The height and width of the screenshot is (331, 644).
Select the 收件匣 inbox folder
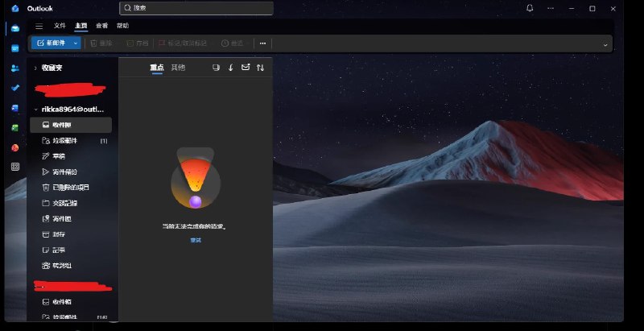pos(71,125)
